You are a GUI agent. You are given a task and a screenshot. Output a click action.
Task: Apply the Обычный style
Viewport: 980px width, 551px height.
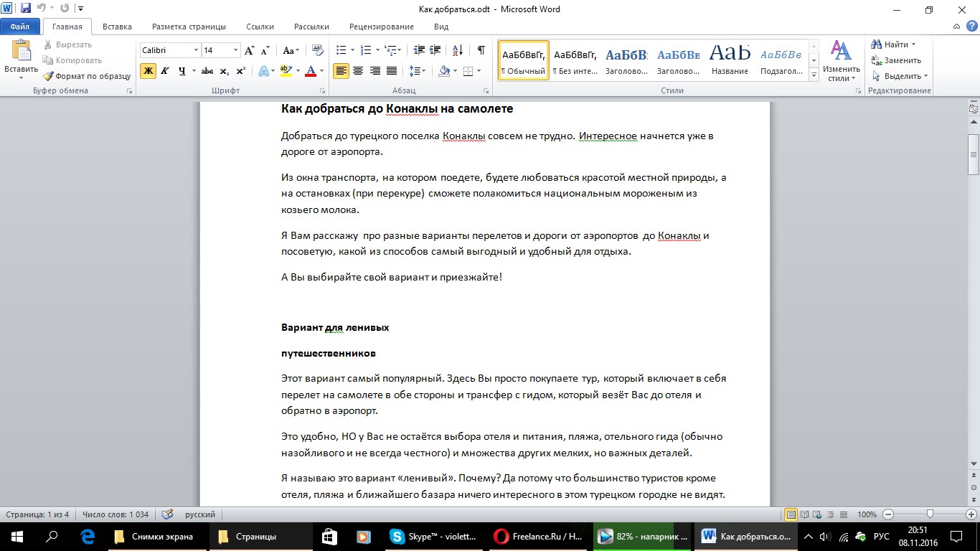(524, 60)
